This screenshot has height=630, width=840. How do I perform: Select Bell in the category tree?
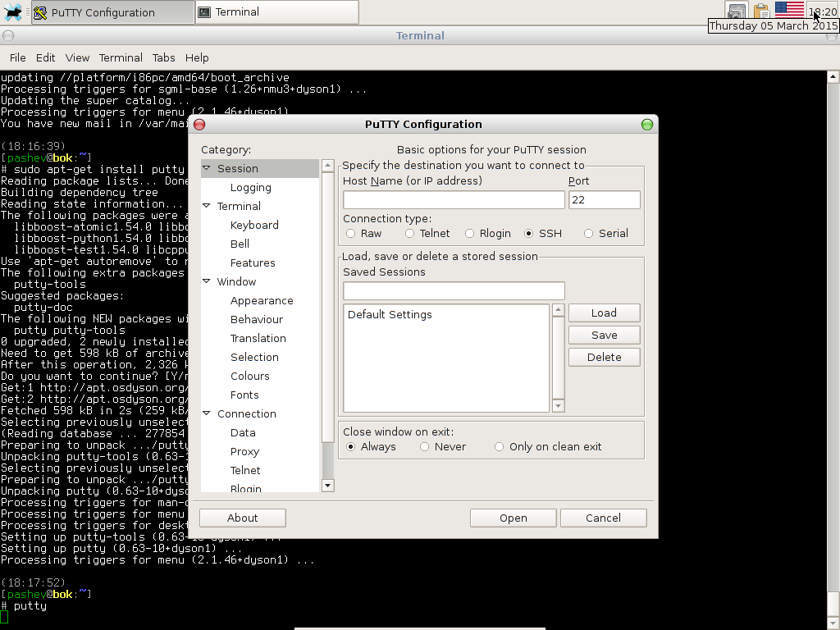point(240,244)
